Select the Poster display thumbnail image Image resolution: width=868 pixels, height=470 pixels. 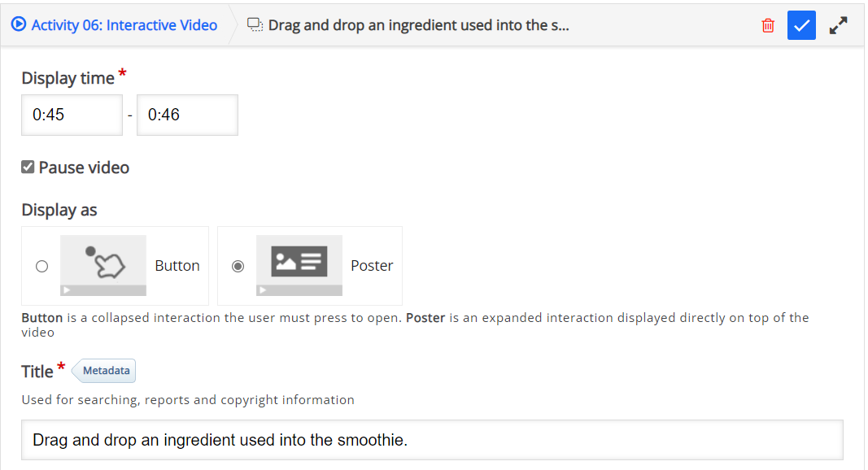[299, 266]
